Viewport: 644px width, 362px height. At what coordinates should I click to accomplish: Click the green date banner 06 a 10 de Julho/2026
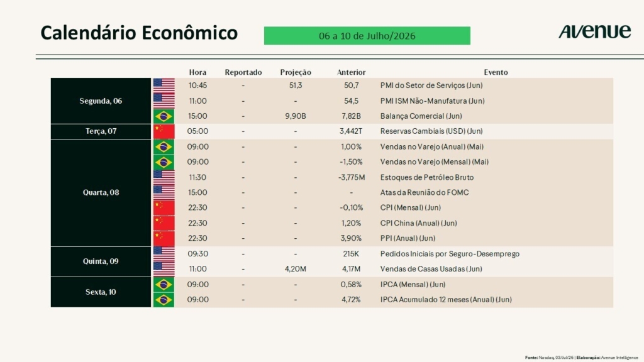tap(367, 36)
